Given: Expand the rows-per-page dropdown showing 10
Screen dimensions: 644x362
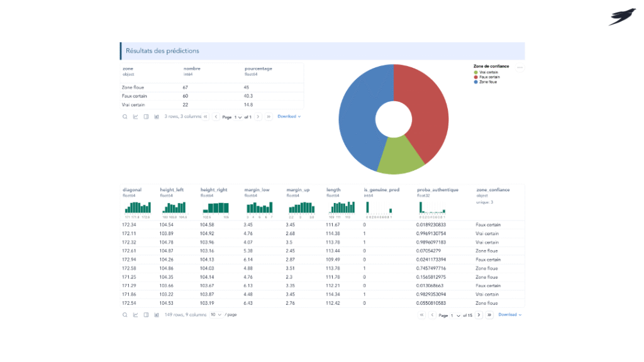Looking at the screenshot, I should [216, 314].
